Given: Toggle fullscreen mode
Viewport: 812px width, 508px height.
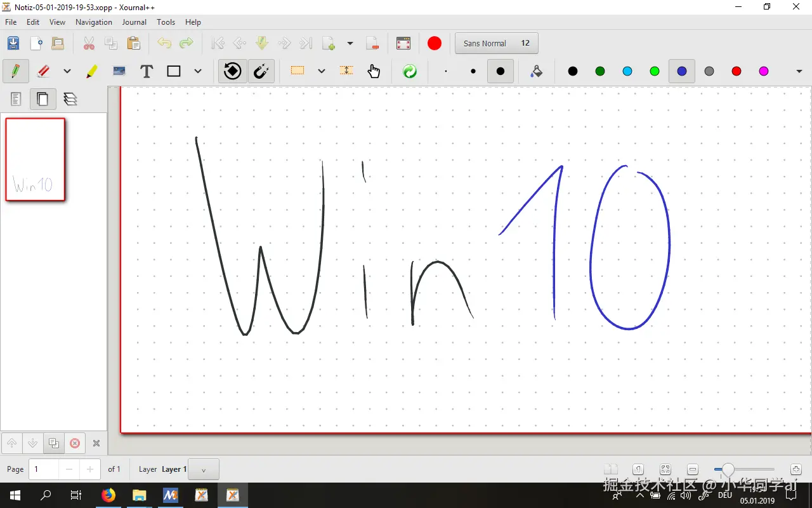Looking at the screenshot, I should (403, 43).
